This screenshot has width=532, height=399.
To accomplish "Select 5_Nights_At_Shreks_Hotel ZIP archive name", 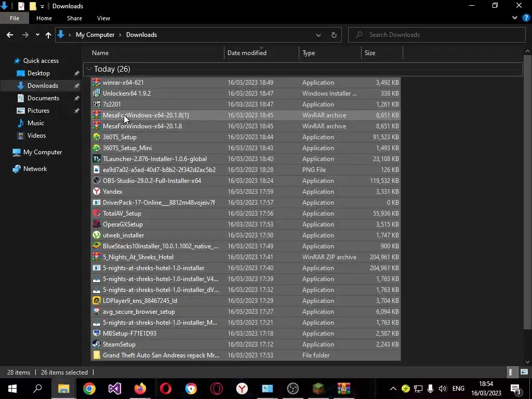I will (x=138, y=257).
